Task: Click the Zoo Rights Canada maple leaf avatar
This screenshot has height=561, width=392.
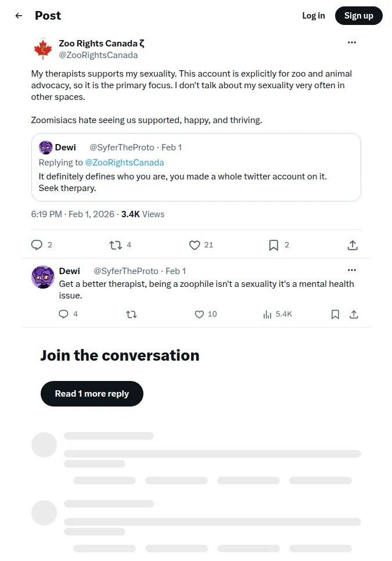Action: [43, 49]
